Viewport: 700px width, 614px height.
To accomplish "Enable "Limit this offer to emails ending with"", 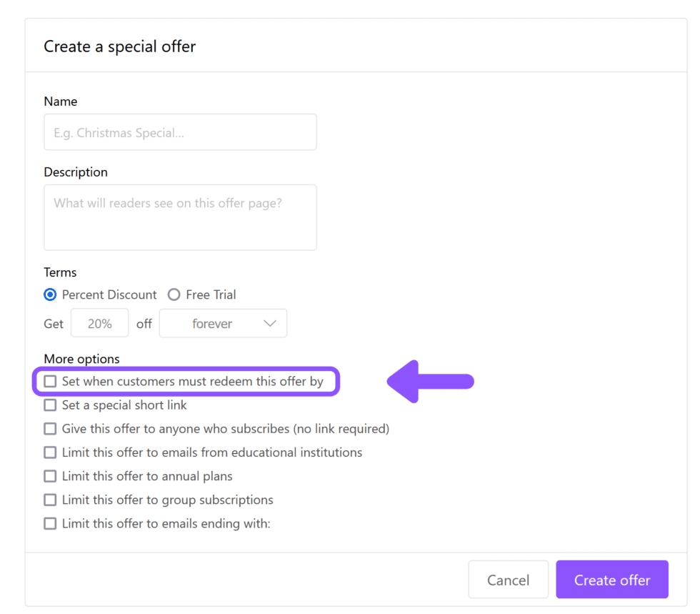I will [x=49, y=523].
